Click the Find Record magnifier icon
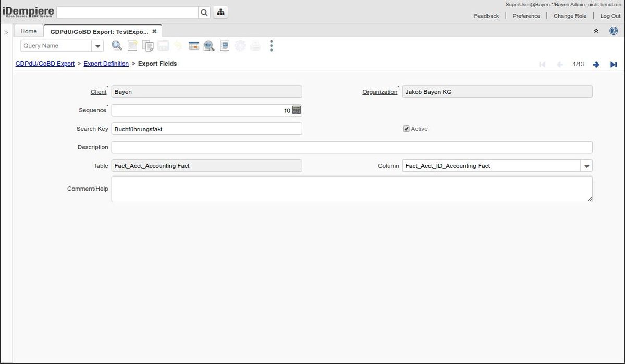Image resolution: width=625 pixels, height=364 pixels. [x=117, y=46]
